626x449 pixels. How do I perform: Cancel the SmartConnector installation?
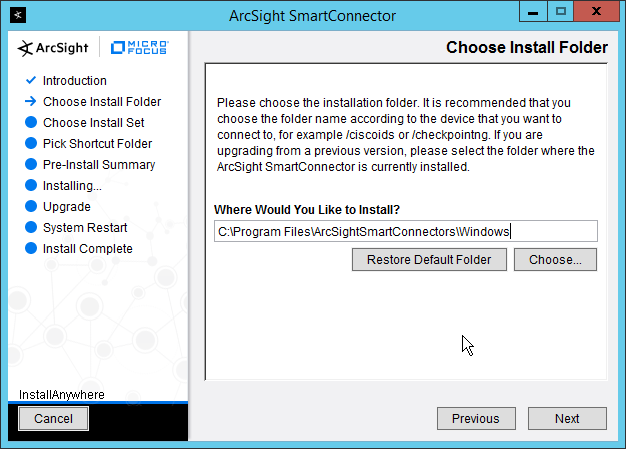tap(53, 419)
